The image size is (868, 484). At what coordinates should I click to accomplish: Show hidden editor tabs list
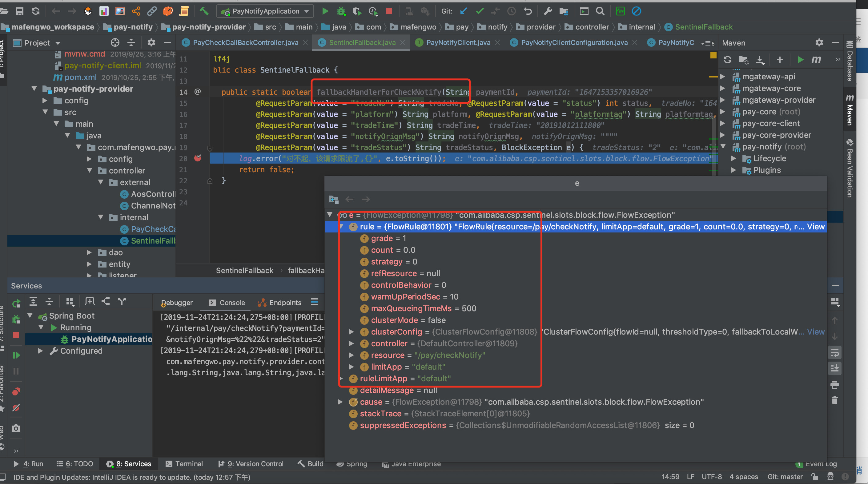click(708, 43)
